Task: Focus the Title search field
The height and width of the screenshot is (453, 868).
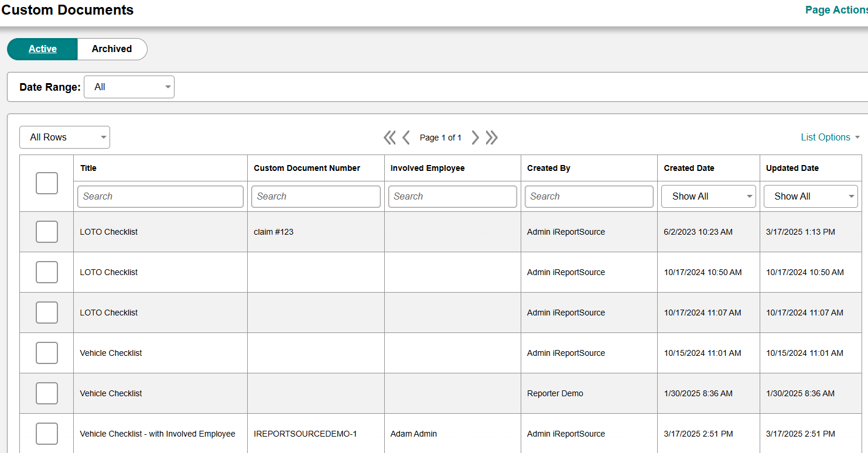Action: pyautogui.click(x=160, y=197)
